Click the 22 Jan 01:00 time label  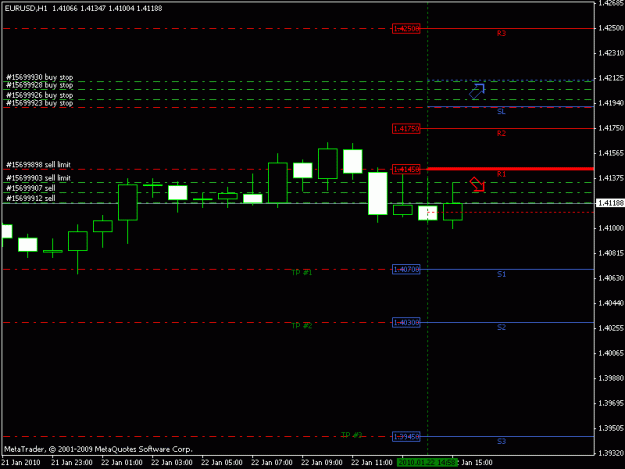(122, 463)
